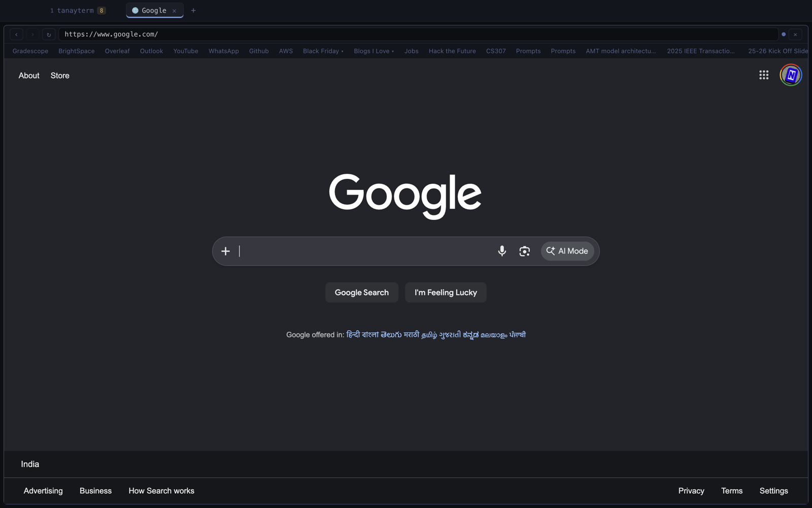Open the Outlook bookmark
The height and width of the screenshot is (508, 812).
[x=151, y=51]
